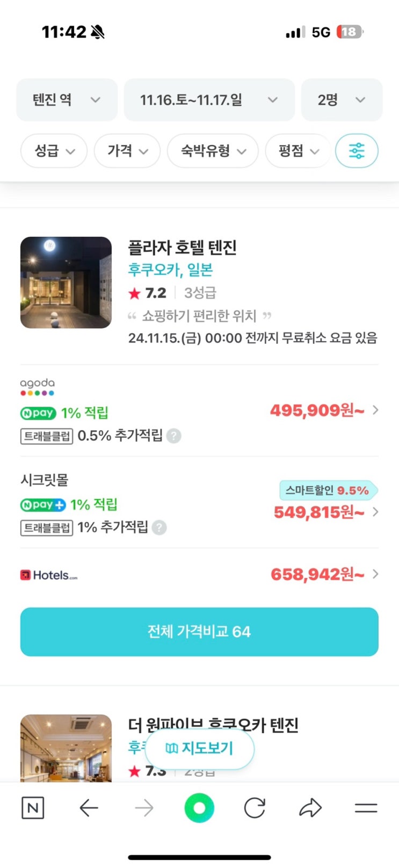Expand the 숙박유형 filter chip
This screenshot has height=868, width=399.
pyautogui.click(x=213, y=151)
